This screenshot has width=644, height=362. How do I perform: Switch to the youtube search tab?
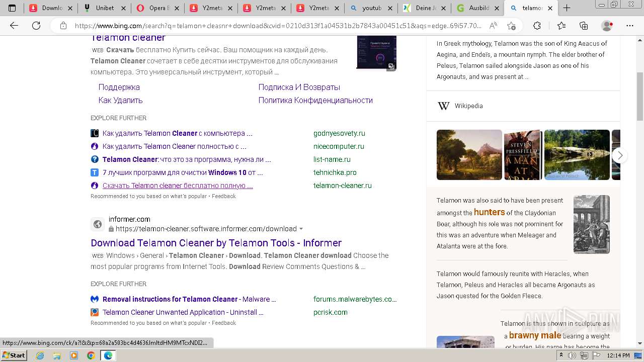point(371,8)
